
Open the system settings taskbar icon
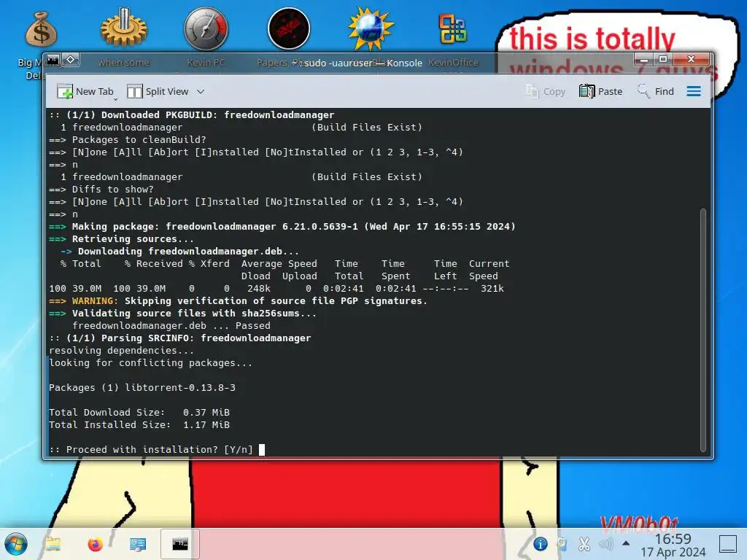pos(138,544)
